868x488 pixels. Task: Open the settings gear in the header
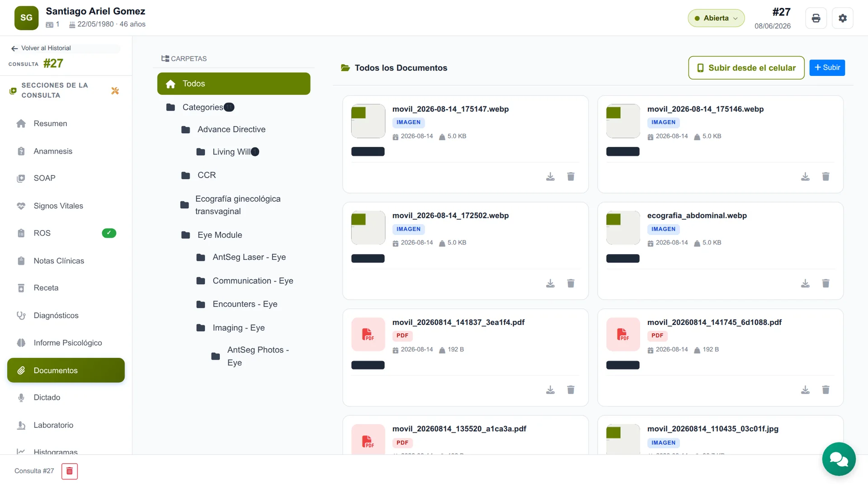(842, 18)
